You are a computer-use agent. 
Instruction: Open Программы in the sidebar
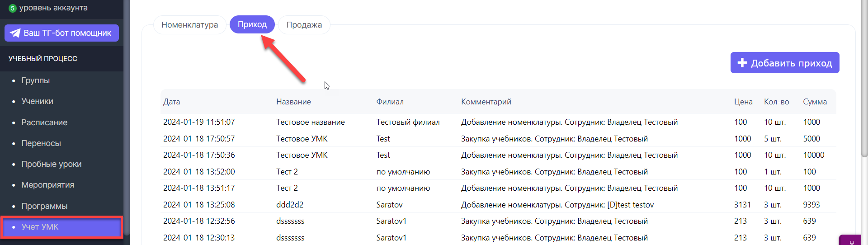[x=44, y=206]
